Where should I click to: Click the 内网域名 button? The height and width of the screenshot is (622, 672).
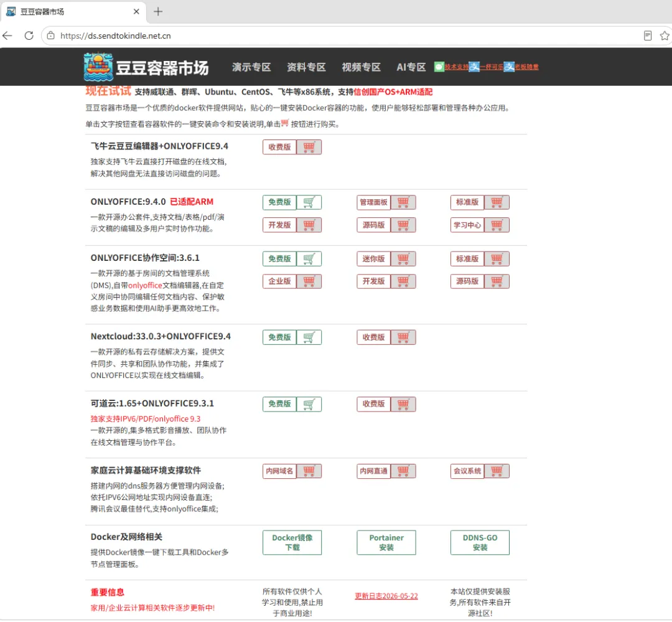[279, 471]
